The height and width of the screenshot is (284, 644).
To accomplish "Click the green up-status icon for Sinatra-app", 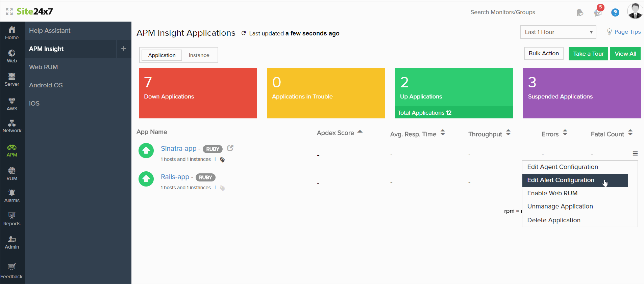I will (x=146, y=151).
